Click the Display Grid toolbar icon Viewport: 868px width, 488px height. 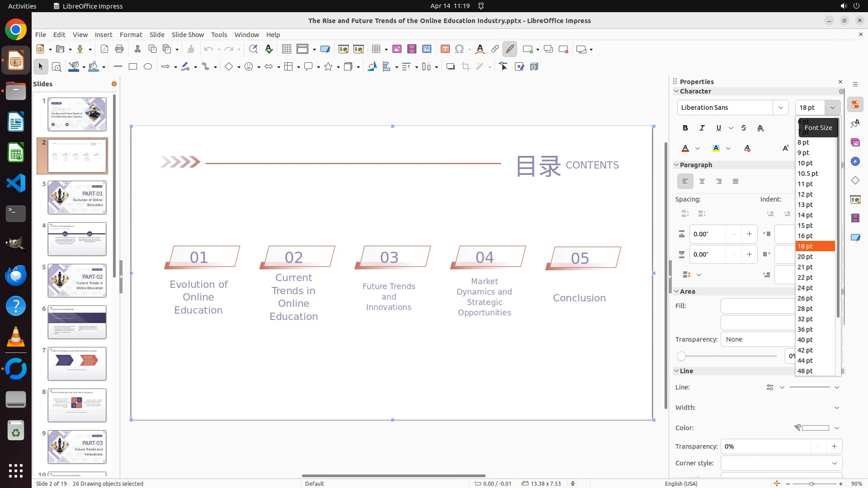(x=286, y=49)
